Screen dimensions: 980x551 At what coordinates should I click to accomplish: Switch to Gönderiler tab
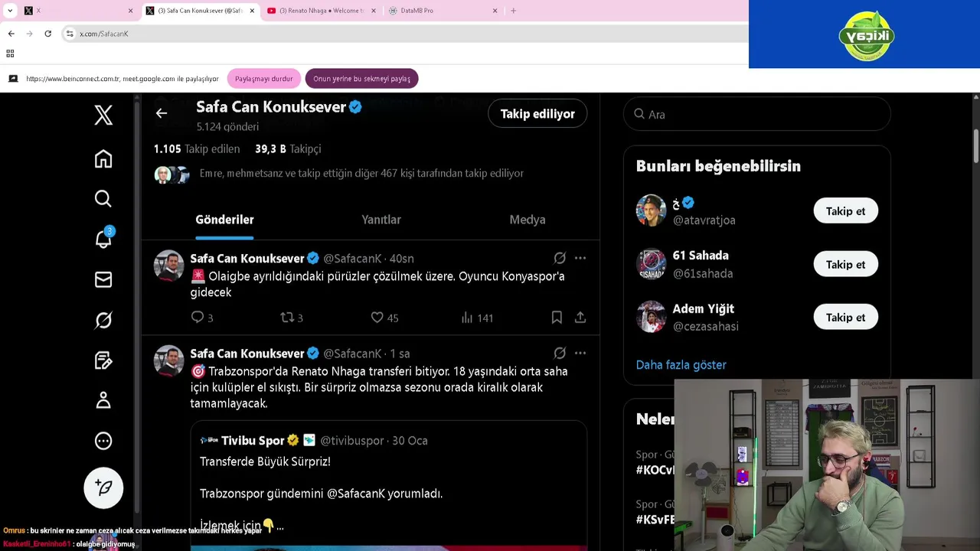click(224, 220)
